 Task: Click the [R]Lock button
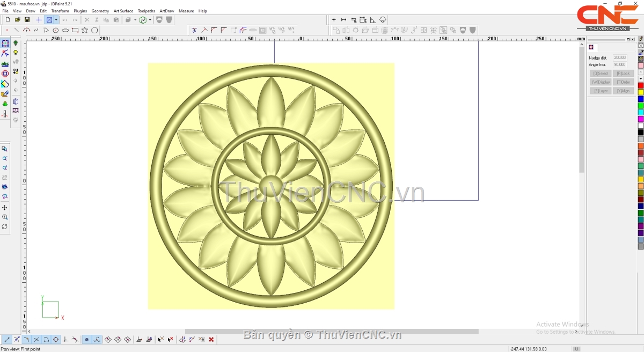point(624,74)
